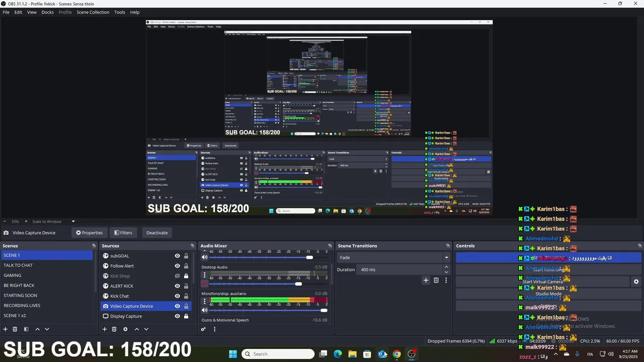Hide the Video Capture Device source
The height and width of the screenshot is (362, 644).
[x=177, y=306]
